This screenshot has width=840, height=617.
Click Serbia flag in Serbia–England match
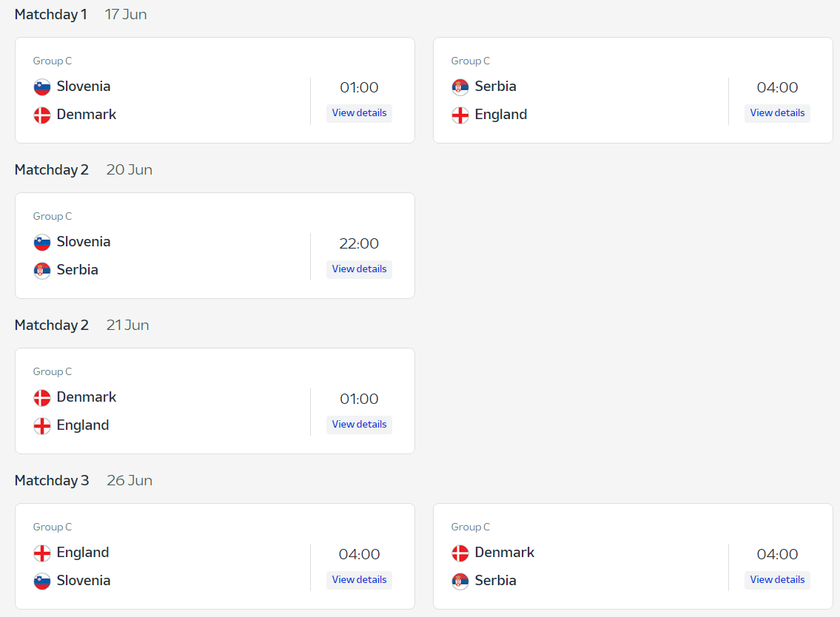tap(460, 87)
